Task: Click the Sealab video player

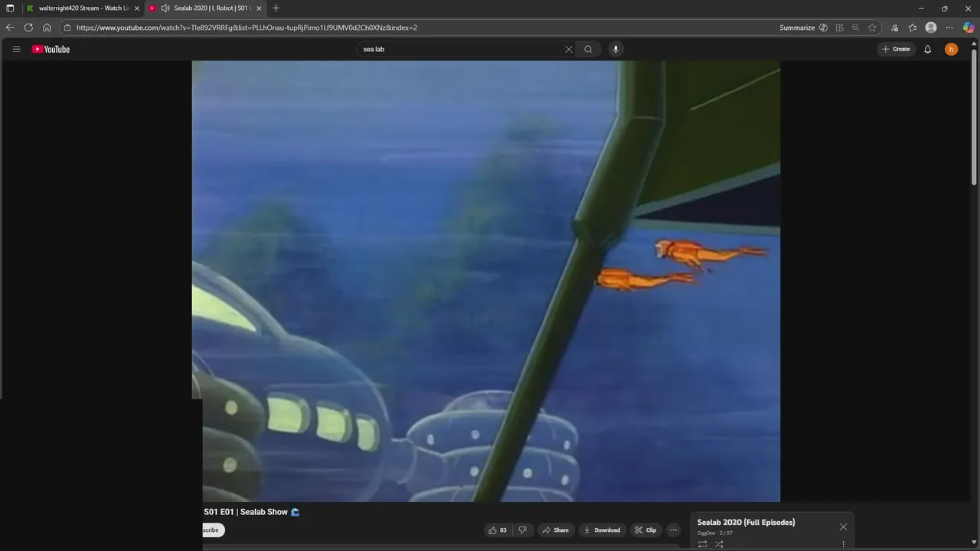Action: click(486, 281)
